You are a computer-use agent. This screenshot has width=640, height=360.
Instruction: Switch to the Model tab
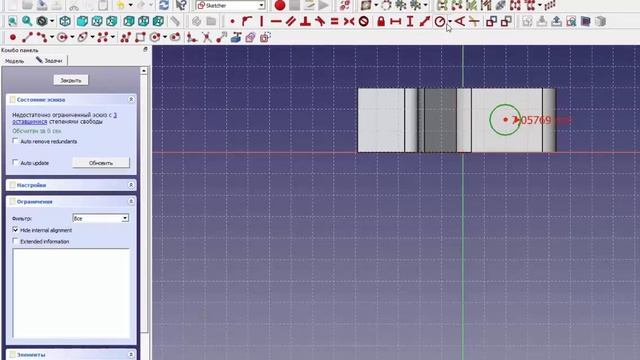coord(14,61)
